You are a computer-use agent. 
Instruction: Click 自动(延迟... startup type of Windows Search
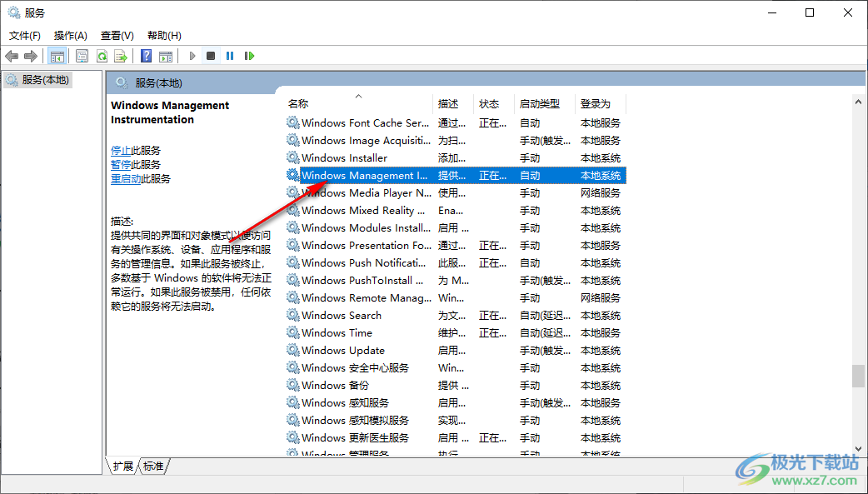tap(546, 315)
